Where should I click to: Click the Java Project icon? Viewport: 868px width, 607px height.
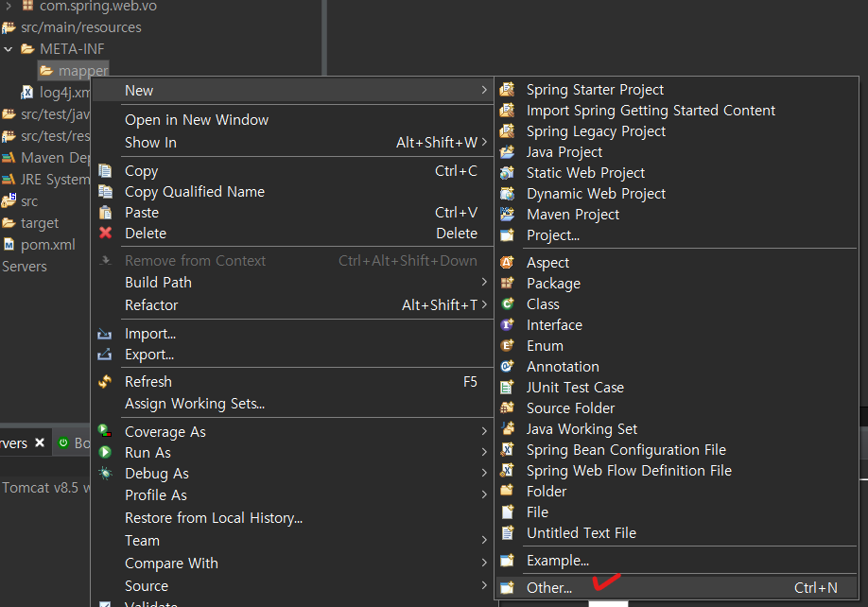pyautogui.click(x=507, y=151)
